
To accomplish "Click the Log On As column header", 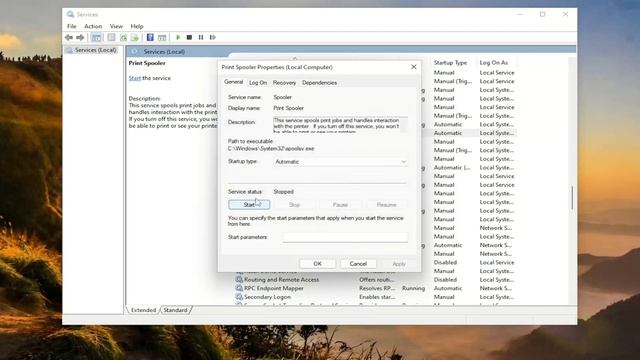I will point(493,62).
